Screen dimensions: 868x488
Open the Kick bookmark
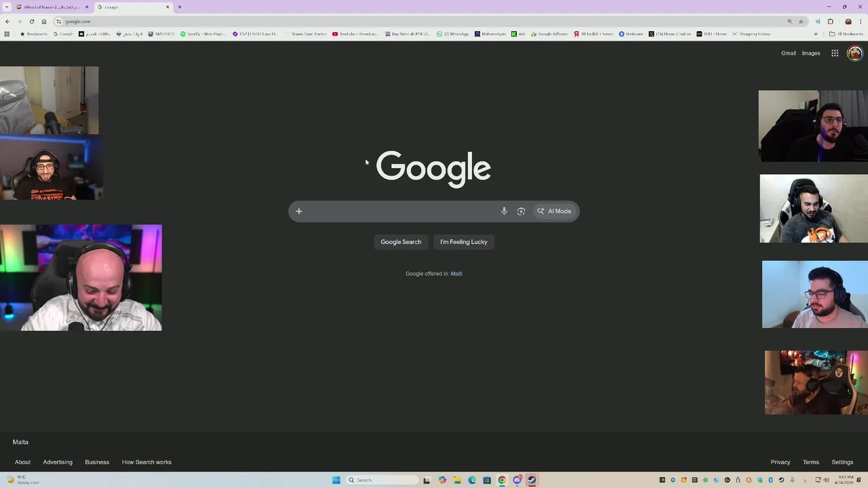(x=519, y=34)
